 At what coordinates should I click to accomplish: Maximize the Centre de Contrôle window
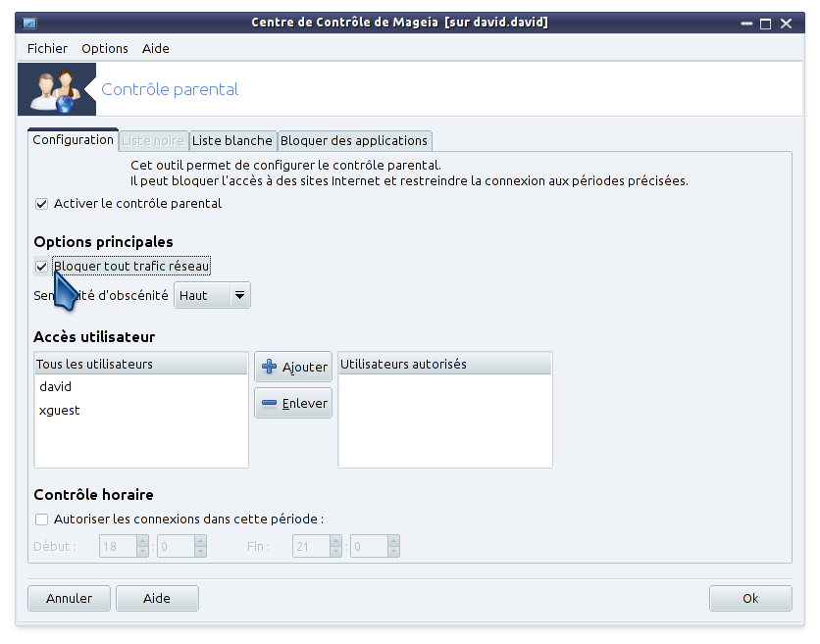pos(766,24)
